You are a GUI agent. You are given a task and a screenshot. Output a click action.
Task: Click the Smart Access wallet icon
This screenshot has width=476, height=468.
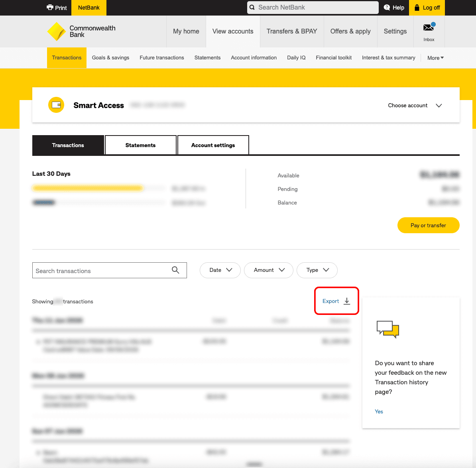(56, 105)
